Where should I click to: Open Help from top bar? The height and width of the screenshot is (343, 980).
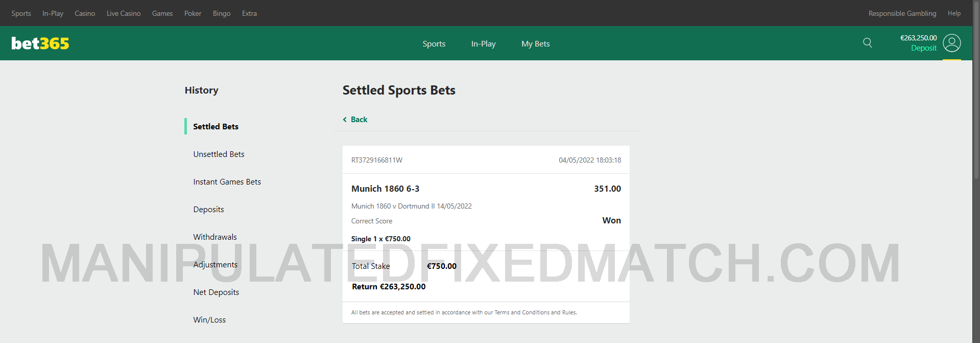(x=954, y=13)
